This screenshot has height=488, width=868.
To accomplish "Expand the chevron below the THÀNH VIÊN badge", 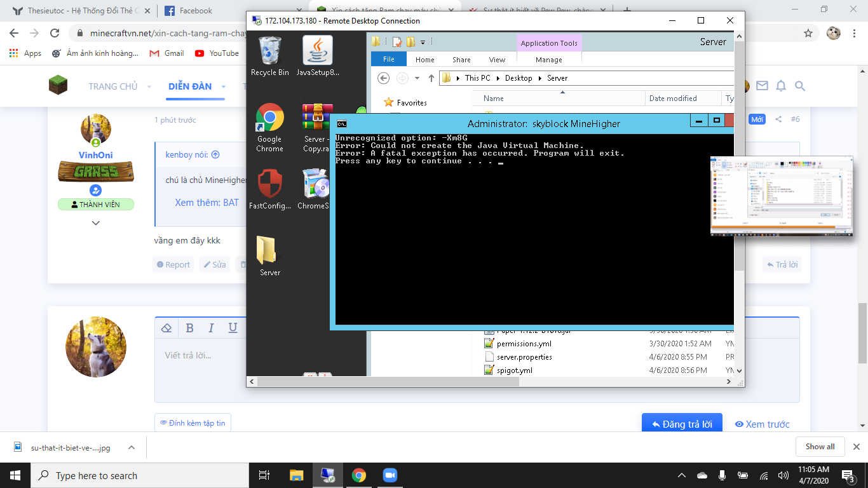I will (x=96, y=223).
